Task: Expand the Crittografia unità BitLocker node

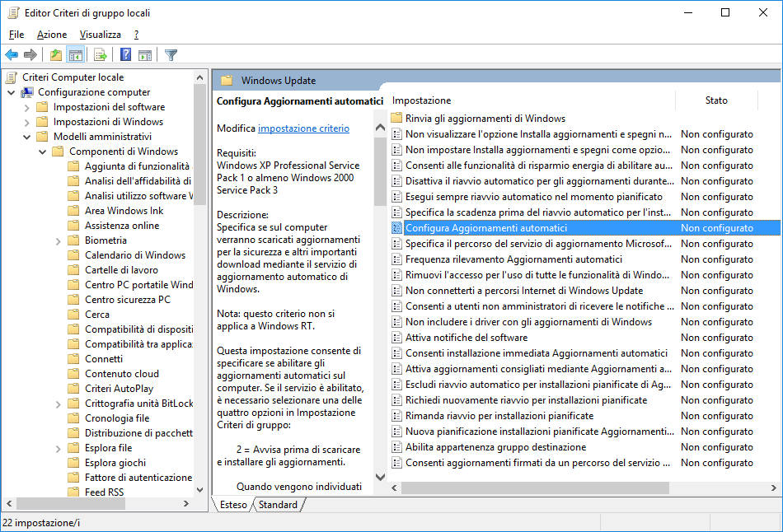Action: (58, 404)
